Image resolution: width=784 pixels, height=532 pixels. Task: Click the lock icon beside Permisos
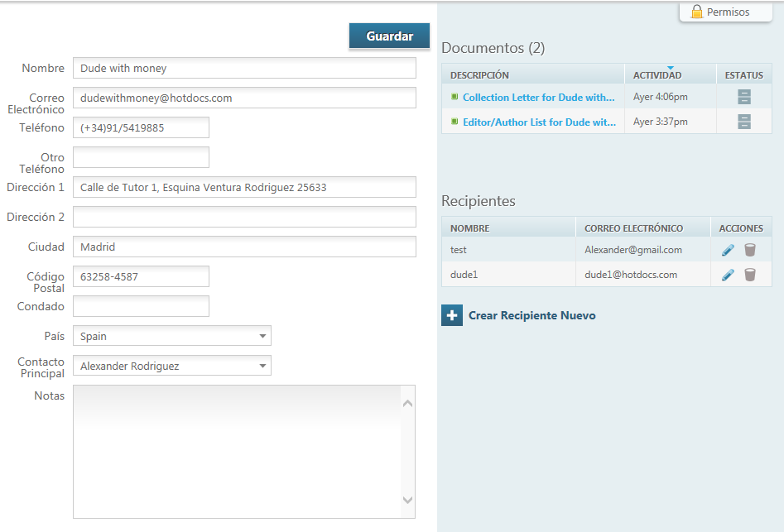[x=697, y=12]
